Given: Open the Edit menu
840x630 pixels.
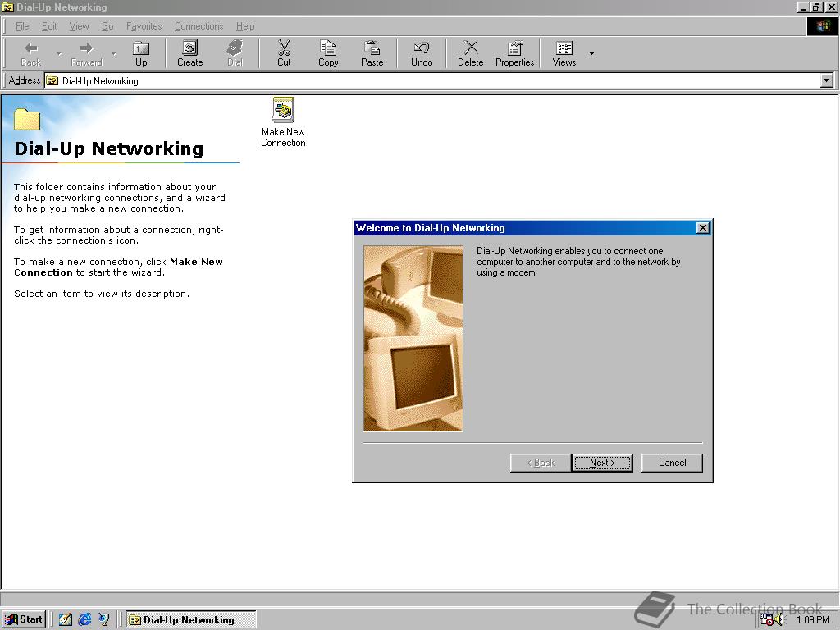Looking at the screenshot, I should (49, 26).
